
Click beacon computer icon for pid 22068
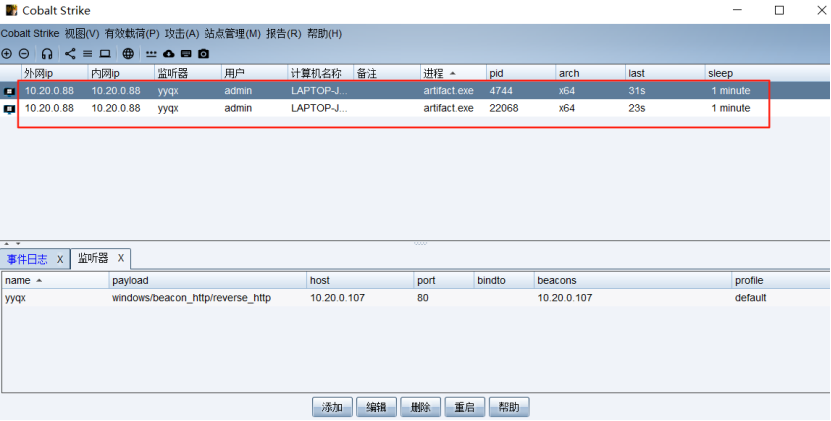coord(10,109)
